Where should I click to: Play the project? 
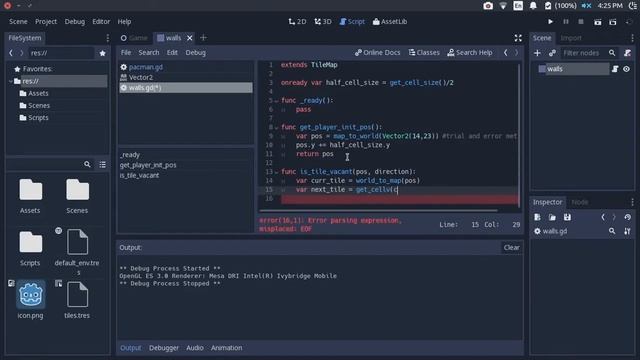[550, 22]
